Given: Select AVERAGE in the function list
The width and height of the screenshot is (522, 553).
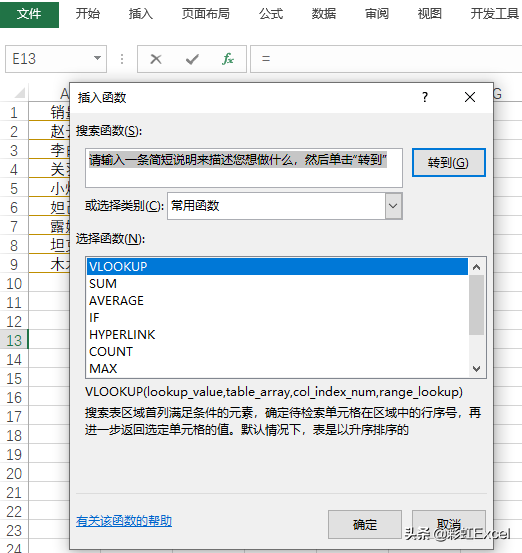Looking at the screenshot, I should point(277,300).
